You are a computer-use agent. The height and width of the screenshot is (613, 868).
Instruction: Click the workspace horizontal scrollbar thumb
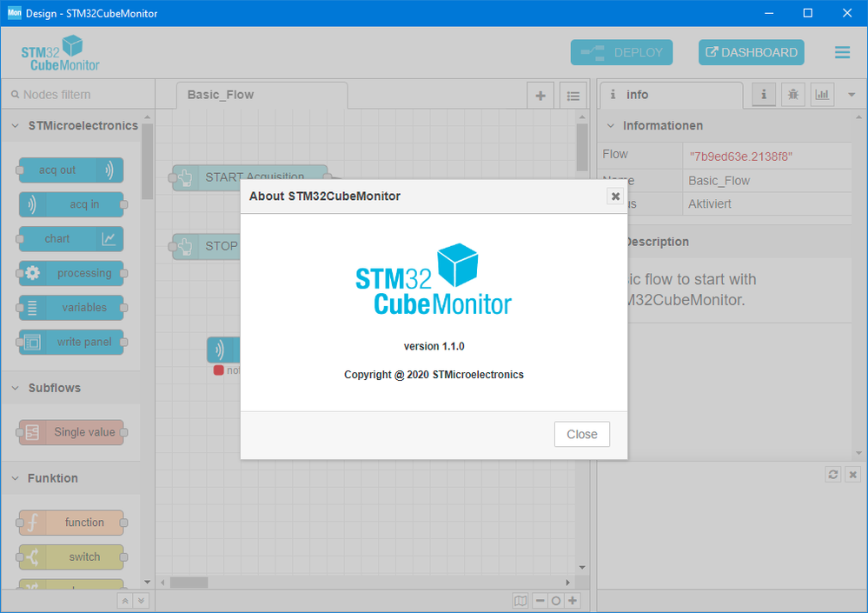click(189, 583)
